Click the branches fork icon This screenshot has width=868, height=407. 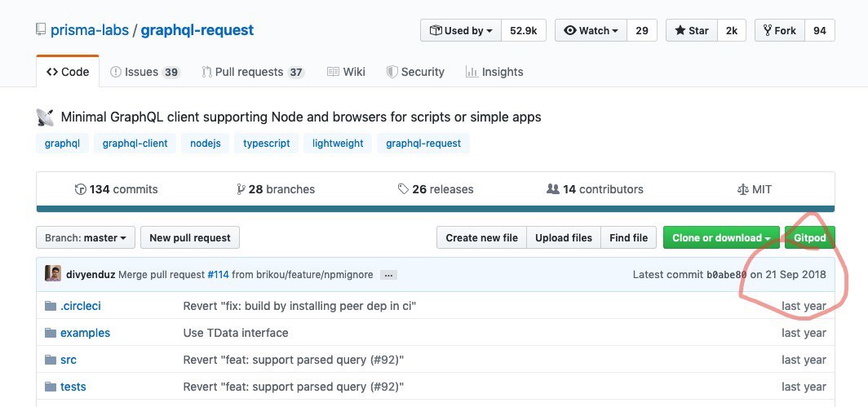(x=241, y=189)
